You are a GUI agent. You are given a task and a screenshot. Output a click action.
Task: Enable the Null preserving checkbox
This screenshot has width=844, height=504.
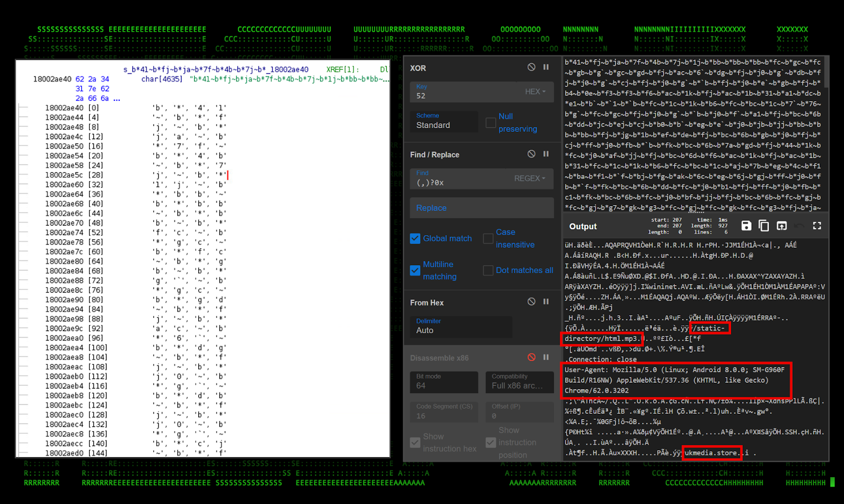coord(491,122)
